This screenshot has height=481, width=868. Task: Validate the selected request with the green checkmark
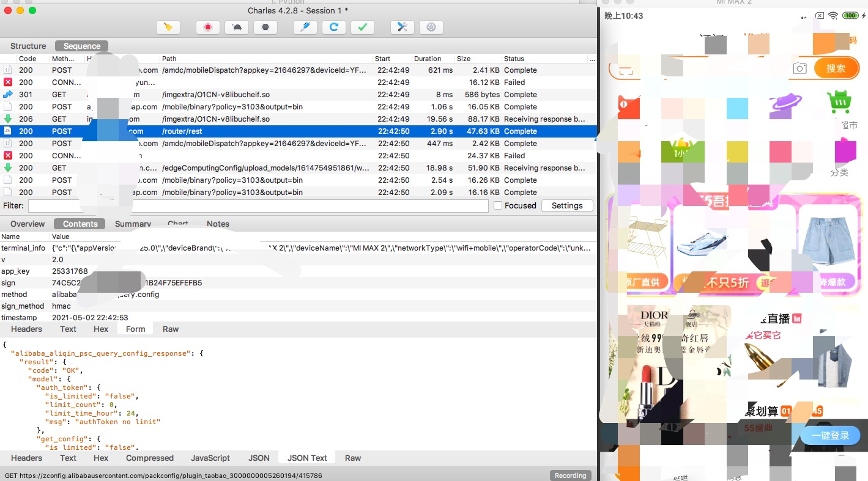coord(363,27)
